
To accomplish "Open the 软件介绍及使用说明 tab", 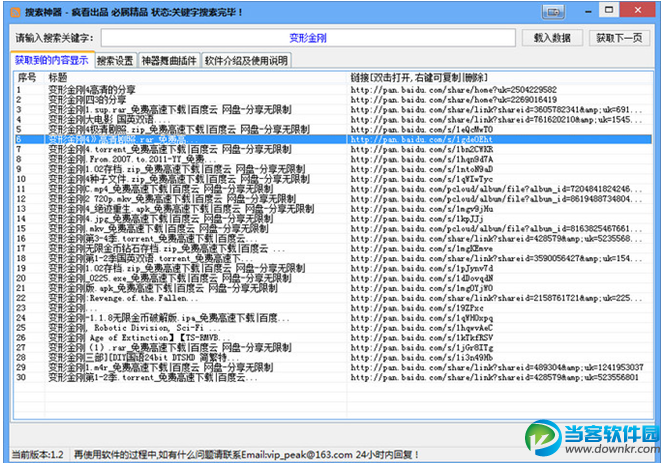I will [247, 61].
